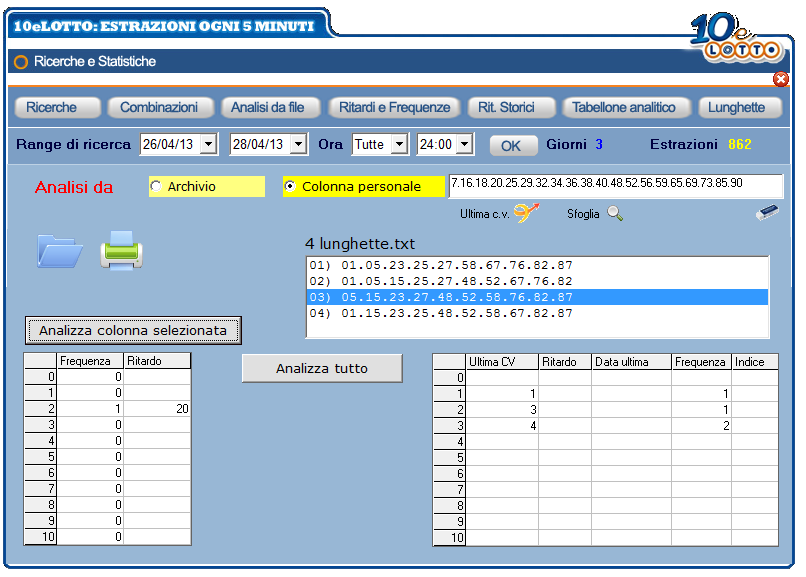Print results with the green printer icon

(x=121, y=250)
